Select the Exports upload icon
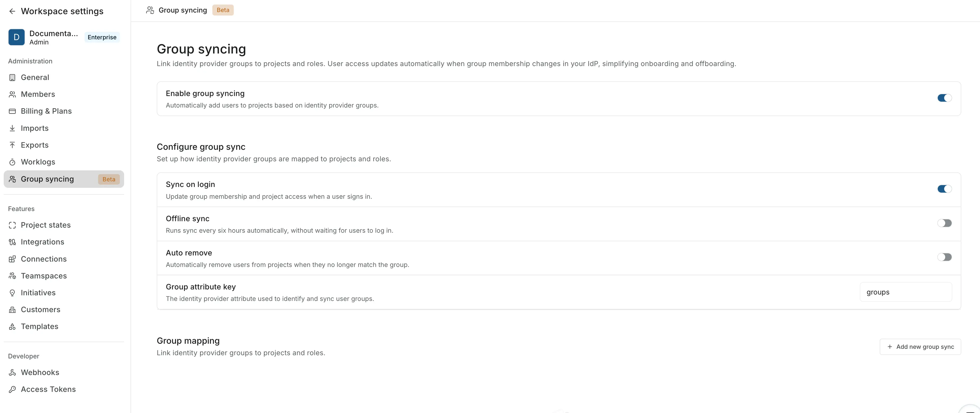The image size is (980, 413). point(12,145)
